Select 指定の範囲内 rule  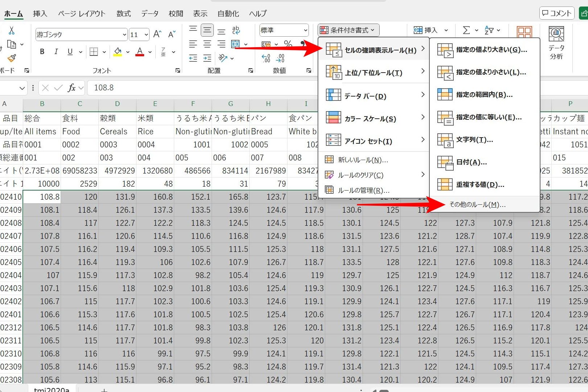point(484,95)
